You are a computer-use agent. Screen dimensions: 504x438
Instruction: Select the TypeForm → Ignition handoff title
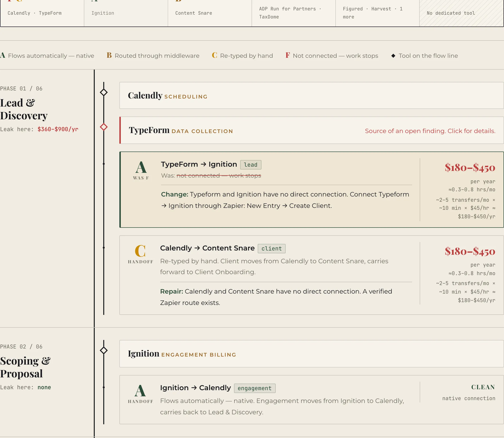click(199, 164)
